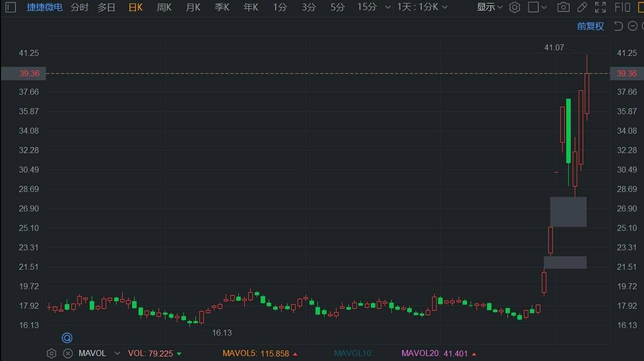Select the 日K daily candlestick tab
644x361 pixels.
pos(136,7)
